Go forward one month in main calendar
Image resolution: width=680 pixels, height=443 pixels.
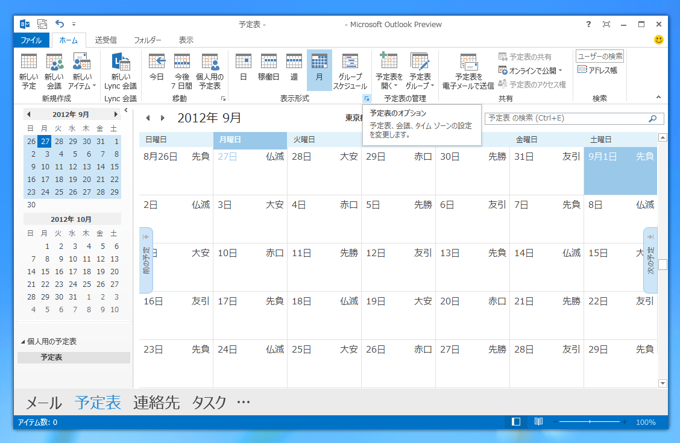coord(163,118)
